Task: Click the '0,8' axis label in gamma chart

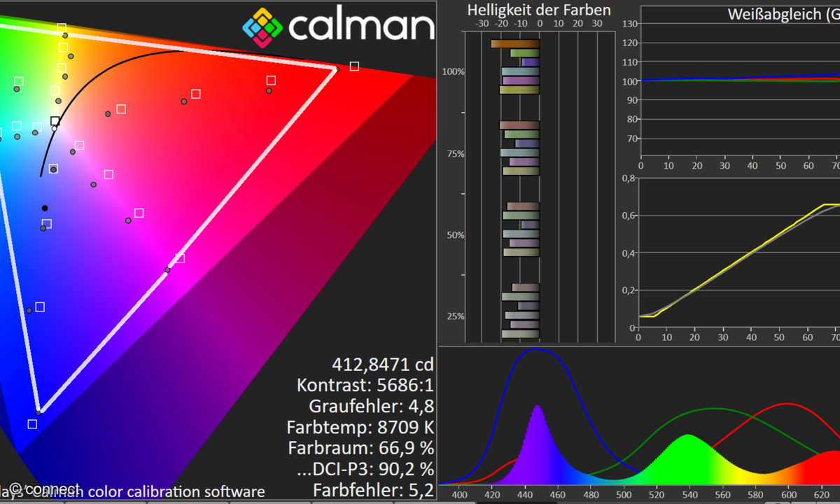Action: pyautogui.click(x=629, y=178)
